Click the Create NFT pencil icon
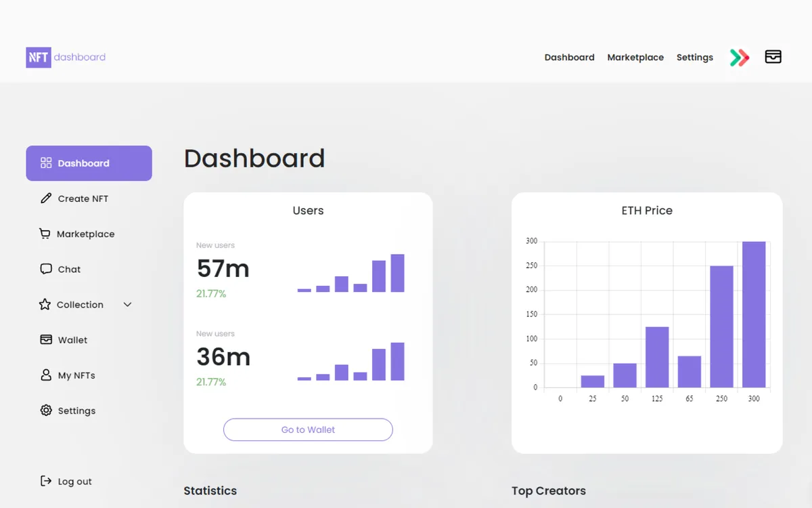 (x=46, y=198)
